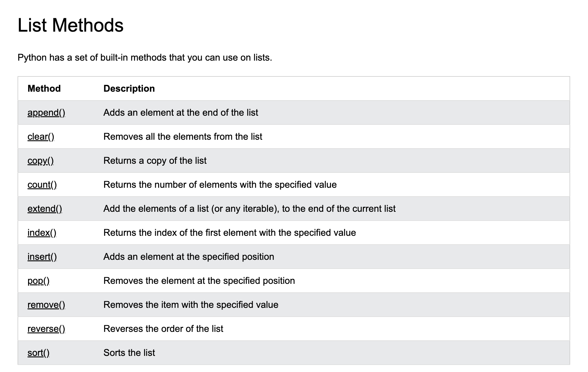Follow the remove() method link
The width and height of the screenshot is (588, 372).
click(x=46, y=305)
